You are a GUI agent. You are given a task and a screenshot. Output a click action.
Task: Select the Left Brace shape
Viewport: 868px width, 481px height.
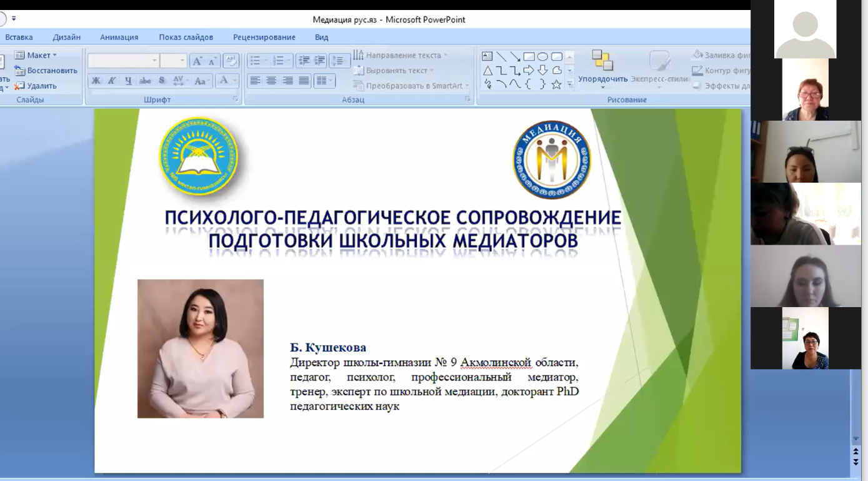coord(529,84)
